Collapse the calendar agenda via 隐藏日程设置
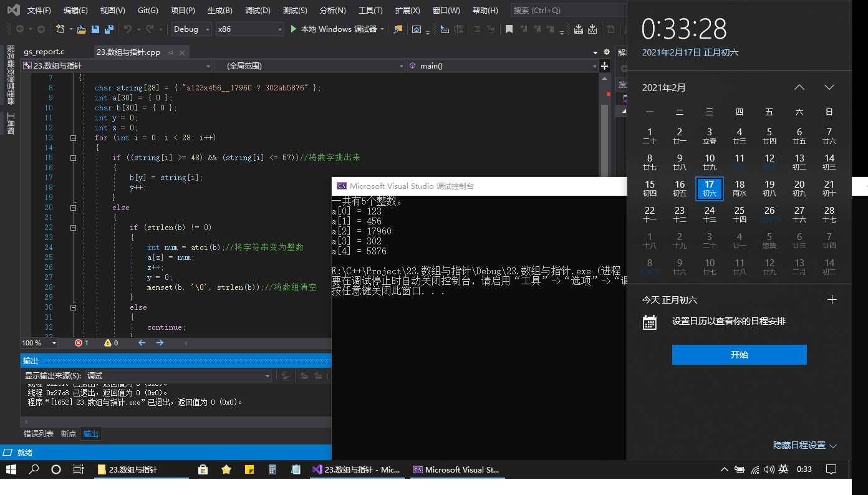868x495 pixels. 805,445
